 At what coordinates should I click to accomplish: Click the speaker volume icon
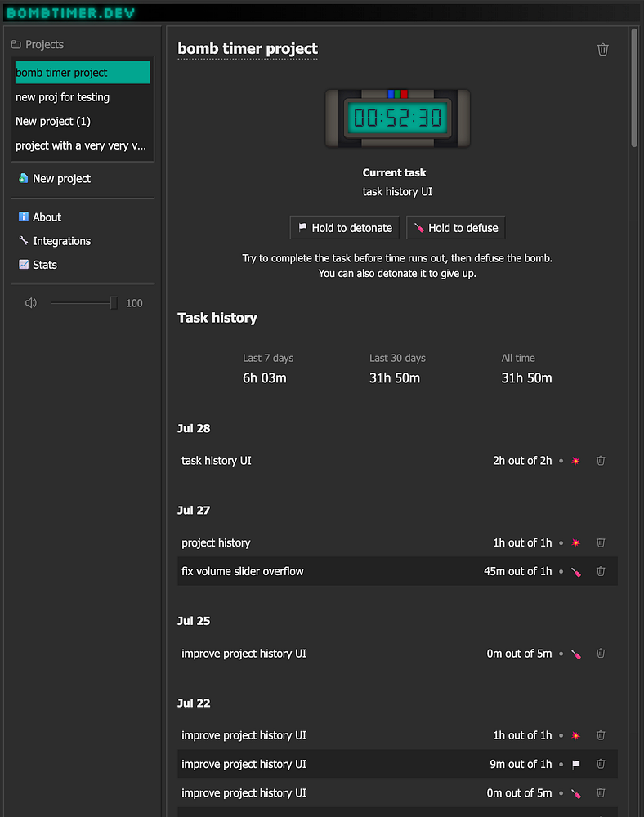coord(31,303)
